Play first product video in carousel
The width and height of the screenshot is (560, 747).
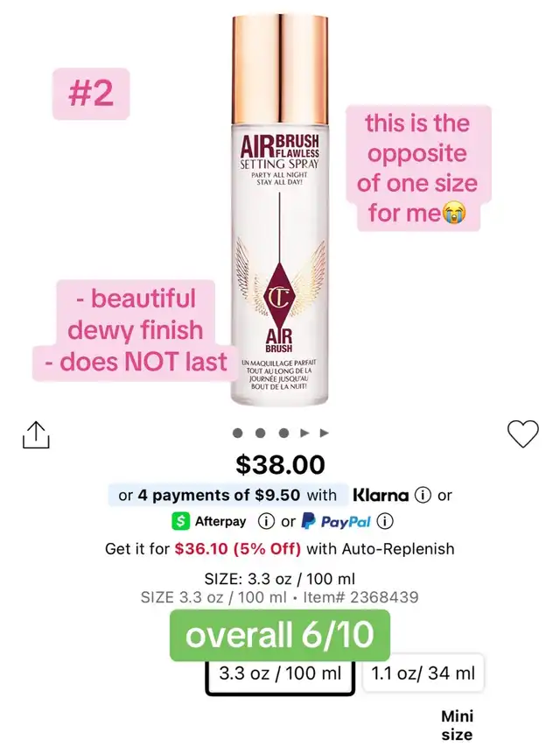304,433
